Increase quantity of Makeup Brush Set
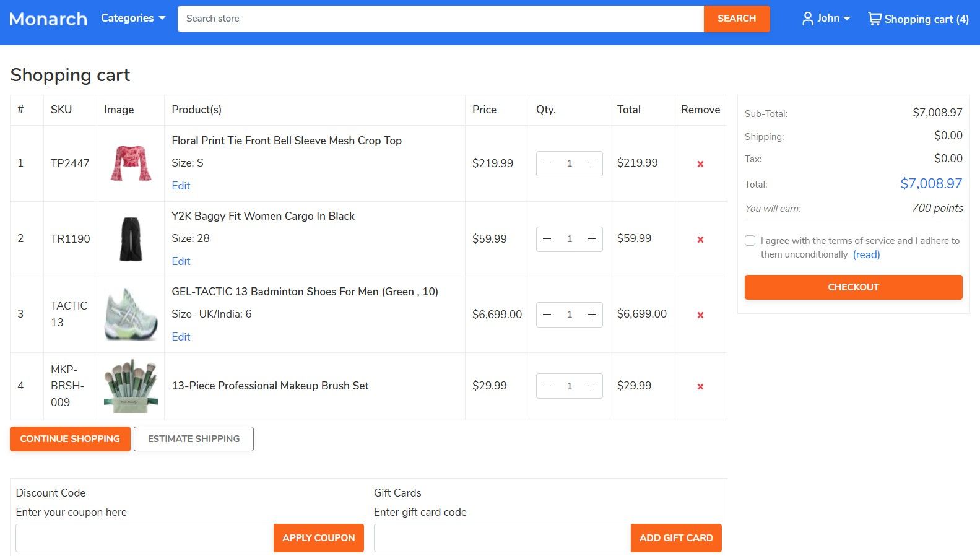 592,386
